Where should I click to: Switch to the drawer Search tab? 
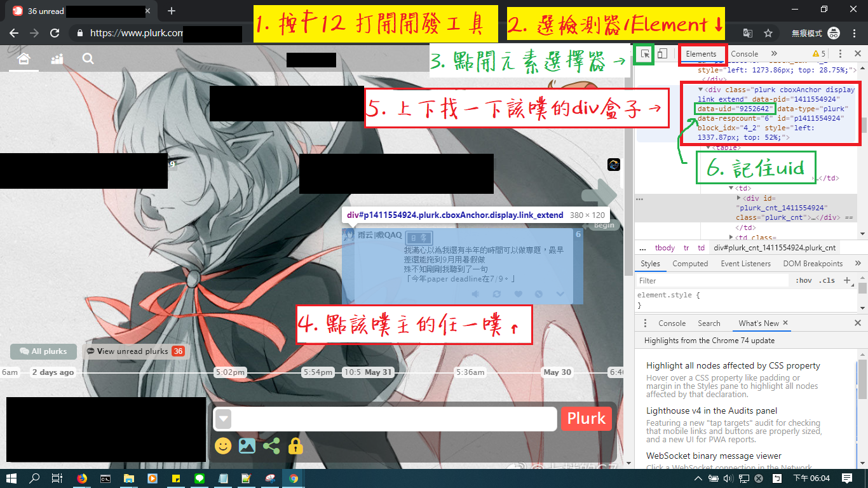pos(709,323)
